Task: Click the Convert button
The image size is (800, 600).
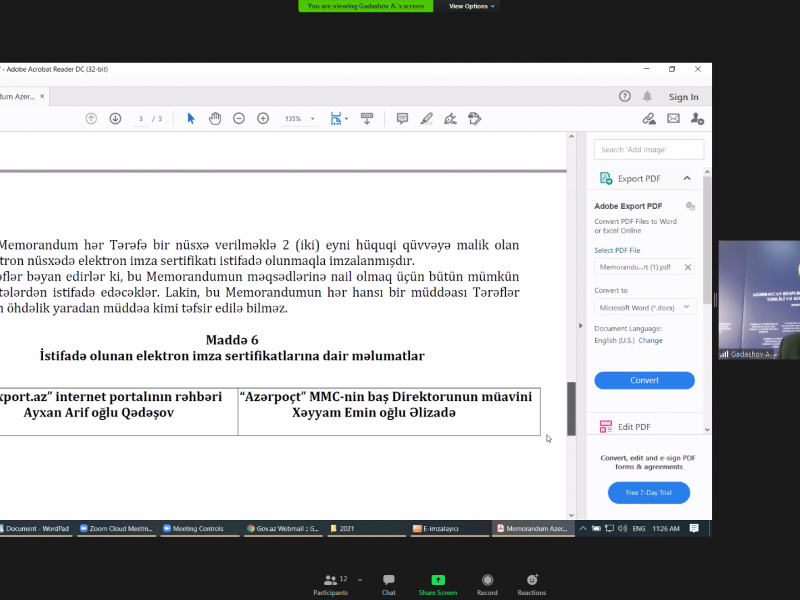Action: pyautogui.click(x=644, y=381)
